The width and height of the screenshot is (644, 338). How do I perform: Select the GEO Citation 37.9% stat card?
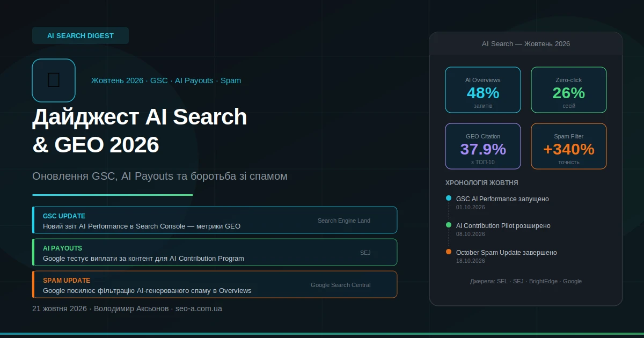483,146
